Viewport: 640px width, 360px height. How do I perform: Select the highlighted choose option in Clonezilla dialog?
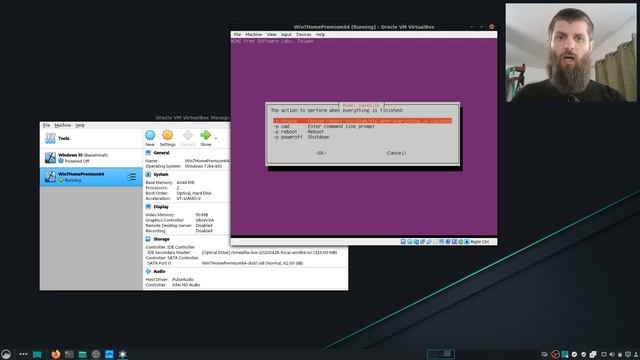[x=362, y=121]
